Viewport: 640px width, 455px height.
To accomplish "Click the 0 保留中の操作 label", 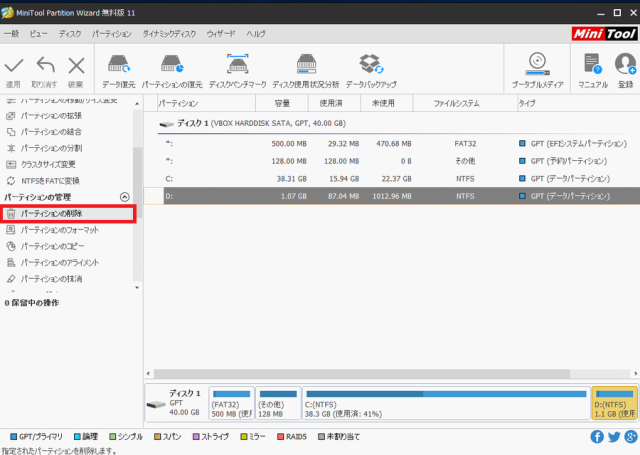I will pos(32,303).
